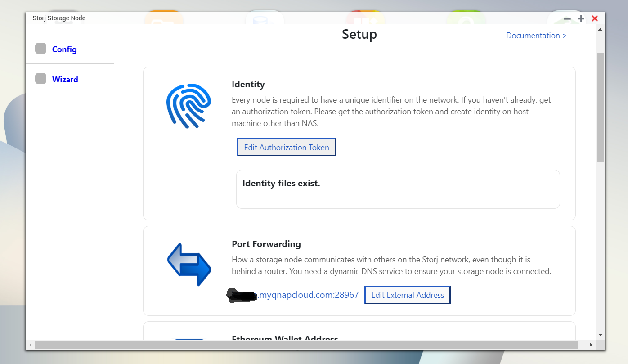This screenshot has width=628, height=364.
Task: Close the Storj Storage Node window
Action: click(x=595, y=18)
